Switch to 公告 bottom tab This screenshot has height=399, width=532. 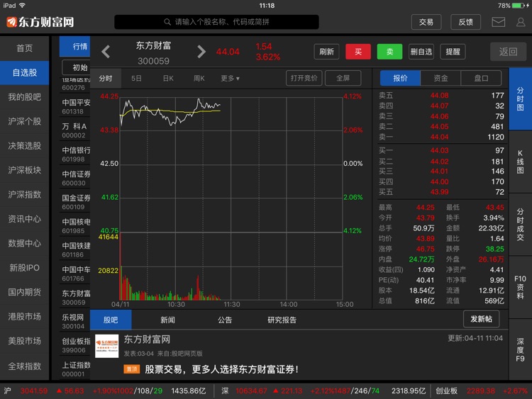click(x=225, y=320)
